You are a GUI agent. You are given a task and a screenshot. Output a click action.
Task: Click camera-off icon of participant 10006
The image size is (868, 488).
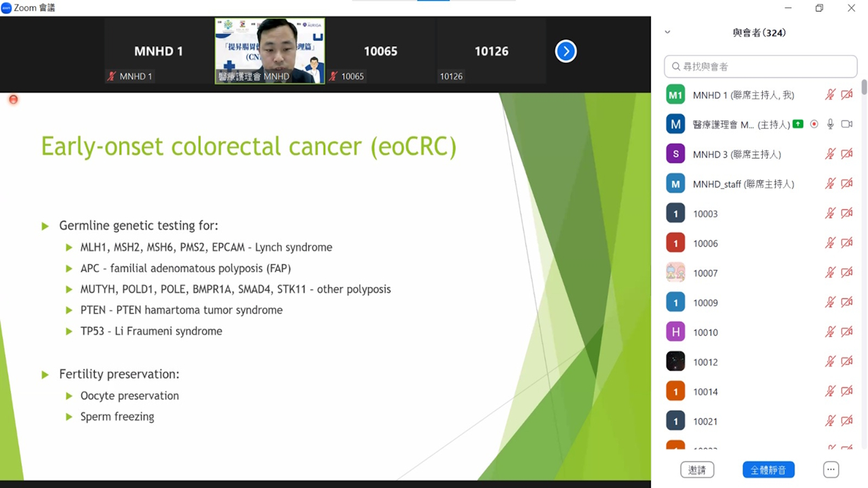pyautogui.click(x=847, y=243)
